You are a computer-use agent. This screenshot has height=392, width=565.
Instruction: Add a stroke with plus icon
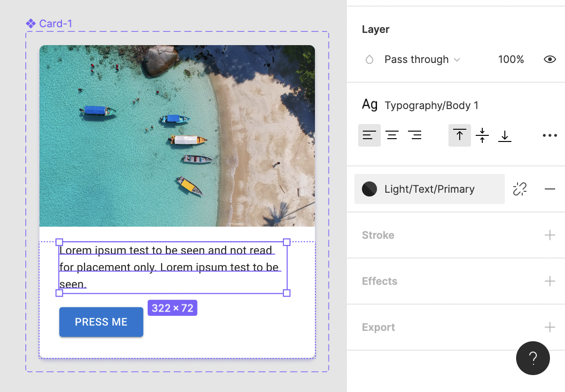(550, 235)
